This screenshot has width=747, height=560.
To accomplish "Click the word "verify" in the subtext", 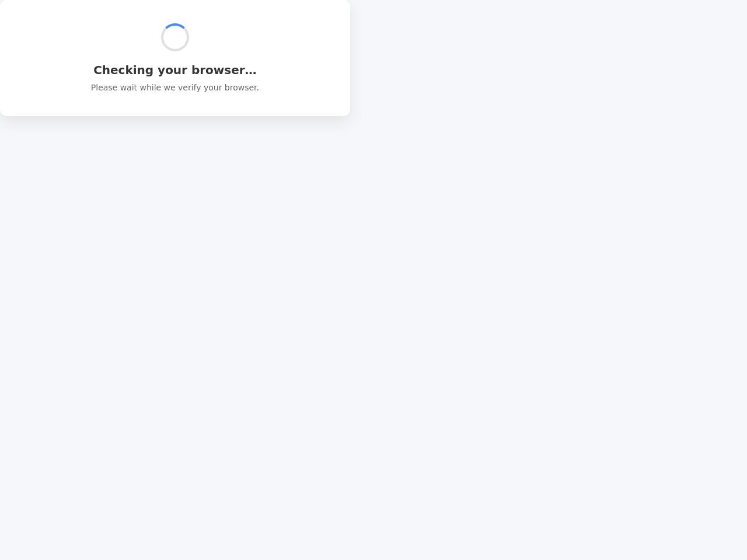I will (x=190, y=88).
